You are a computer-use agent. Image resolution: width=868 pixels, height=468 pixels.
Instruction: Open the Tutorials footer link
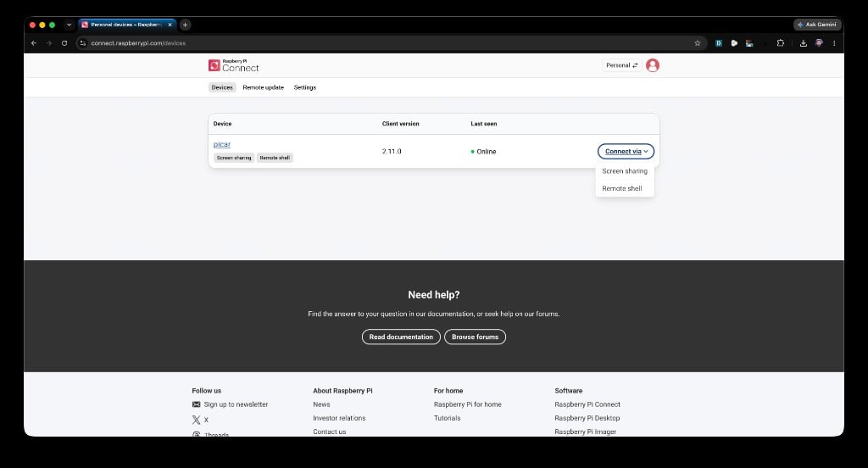pyautogui.click(x=448, y=418)
